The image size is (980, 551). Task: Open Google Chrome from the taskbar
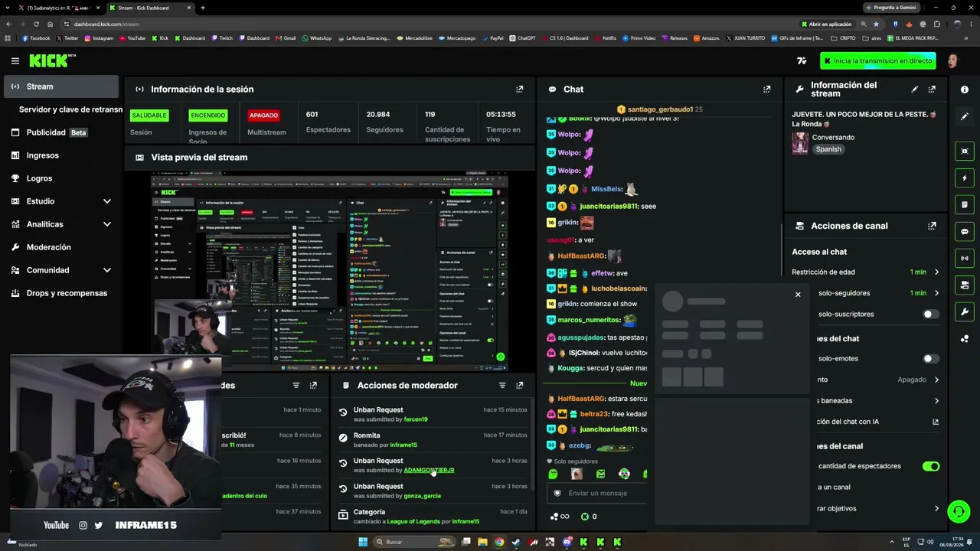499,542
